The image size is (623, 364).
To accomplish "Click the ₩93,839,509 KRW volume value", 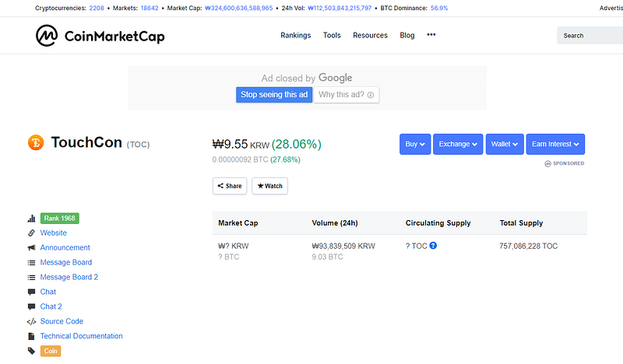I will [x=343, y=246].
